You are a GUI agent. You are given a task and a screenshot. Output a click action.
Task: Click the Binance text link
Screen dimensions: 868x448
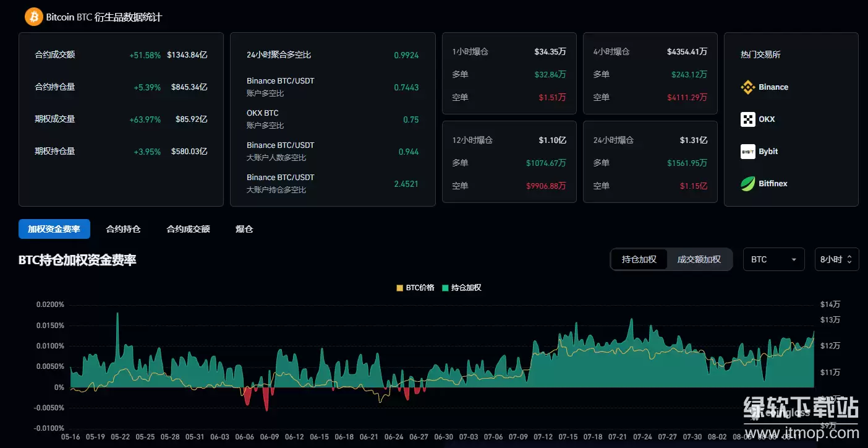click(x=772, y=87)
